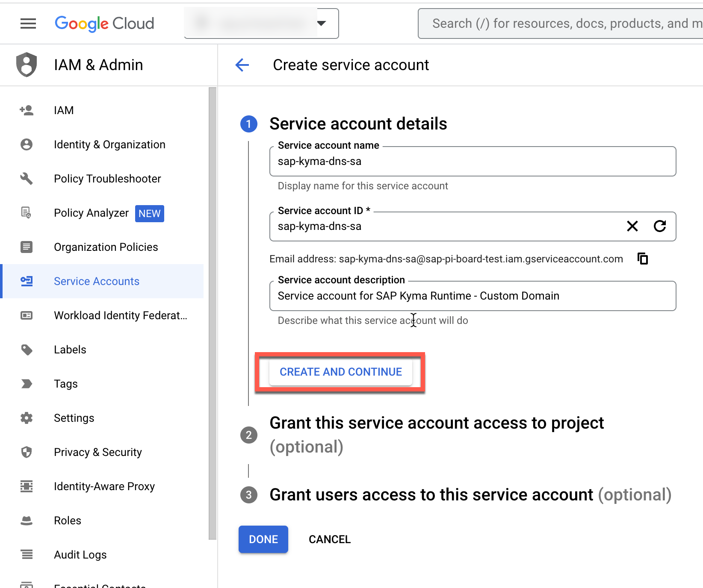Open IAM Settings page
Screen dimensions: 703x588
[x=74, y=418]
